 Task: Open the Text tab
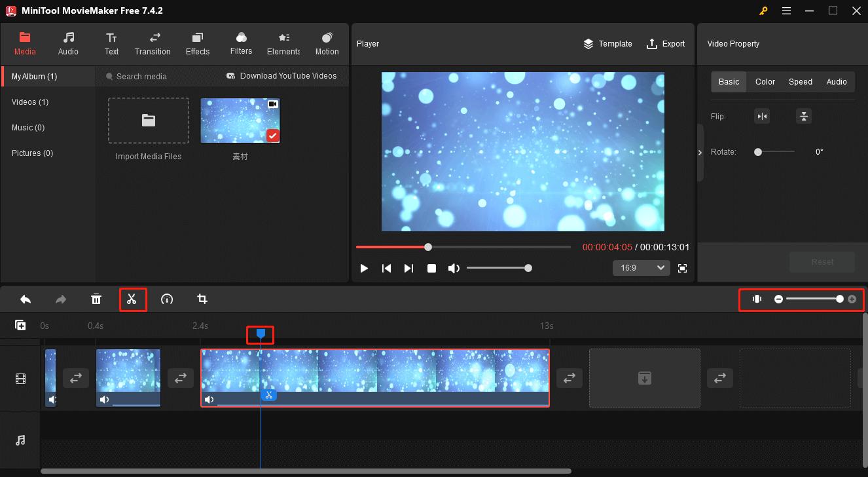coord(111,44)
